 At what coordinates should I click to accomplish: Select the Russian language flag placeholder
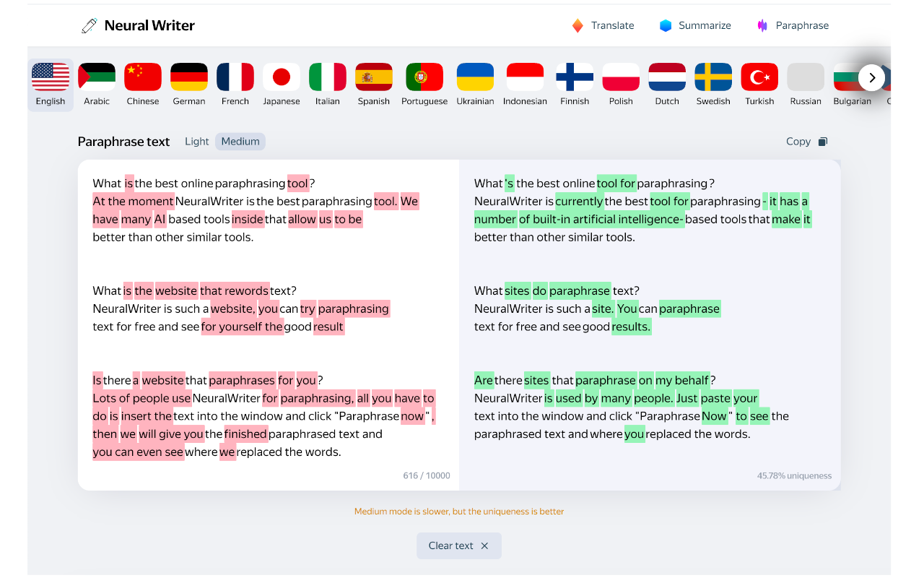pos(806,77)
